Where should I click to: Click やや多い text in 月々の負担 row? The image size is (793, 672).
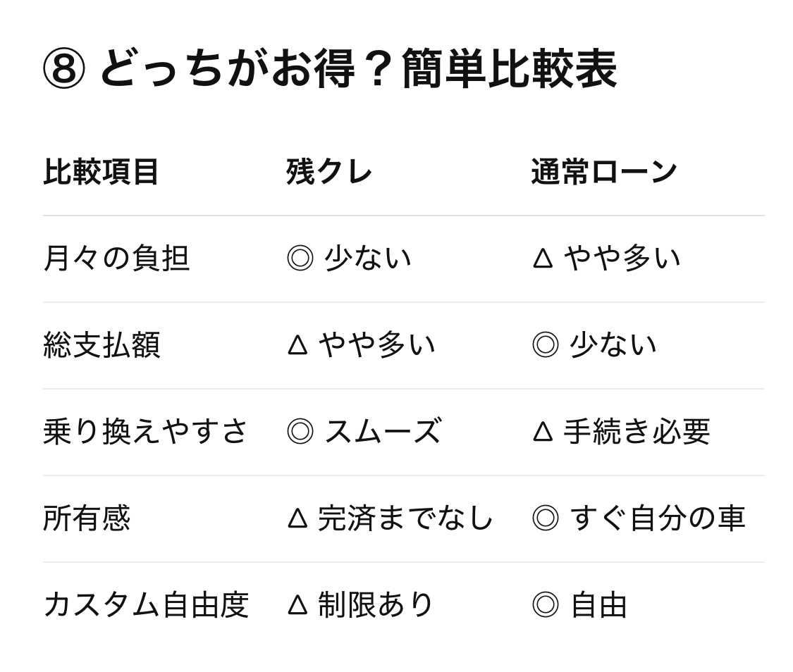pos(622,258)
